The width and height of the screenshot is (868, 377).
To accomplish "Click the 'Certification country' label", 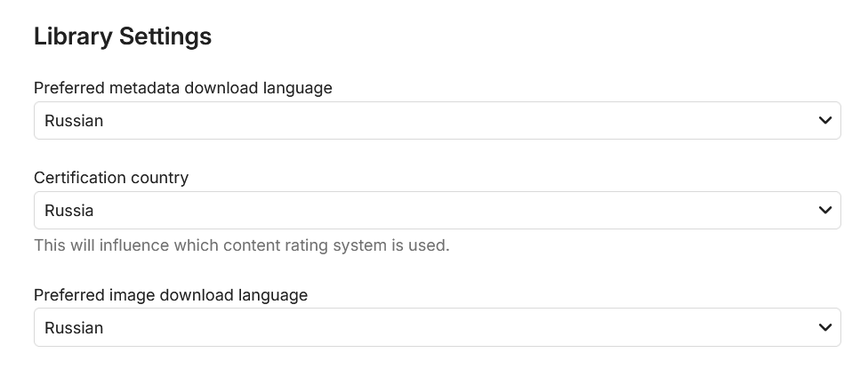I will pyautogui.click(x=111, y=178).
